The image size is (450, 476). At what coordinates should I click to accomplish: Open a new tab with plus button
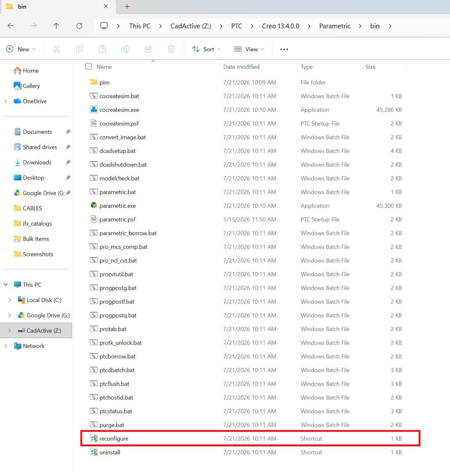tap(127, 7)
